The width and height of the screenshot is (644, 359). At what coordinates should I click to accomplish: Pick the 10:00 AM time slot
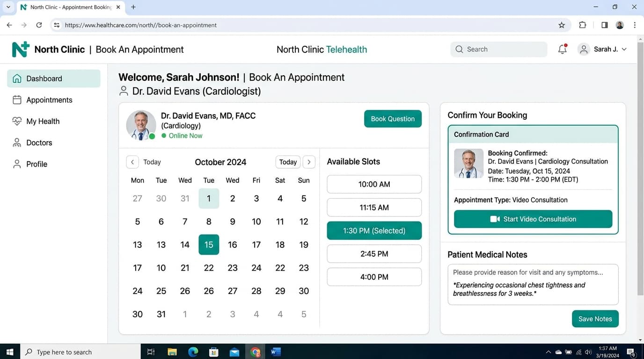(374, 184)
